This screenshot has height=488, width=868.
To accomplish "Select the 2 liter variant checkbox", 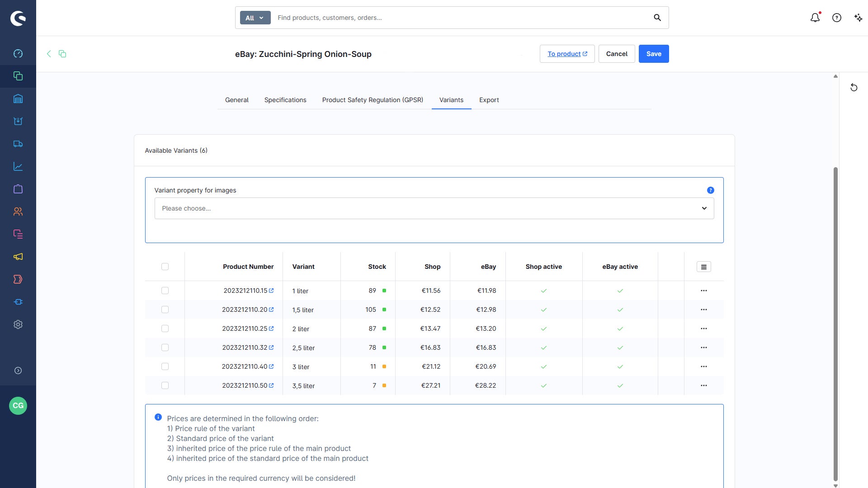I will 165,328.
